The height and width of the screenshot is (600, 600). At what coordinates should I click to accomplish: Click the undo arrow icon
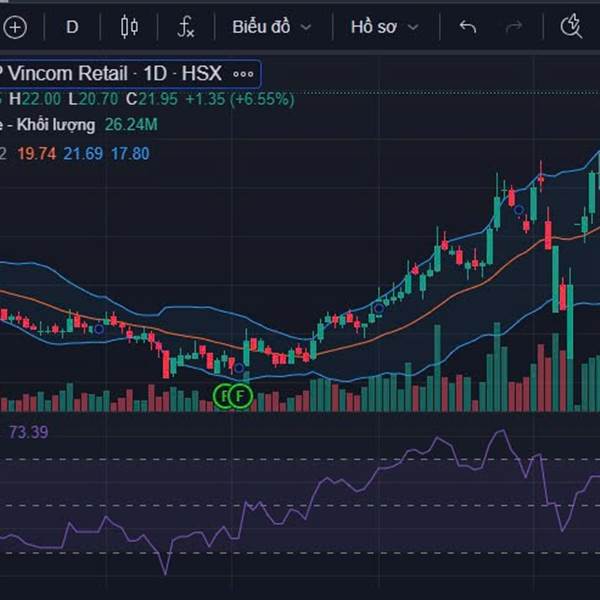tap(468, 27)
